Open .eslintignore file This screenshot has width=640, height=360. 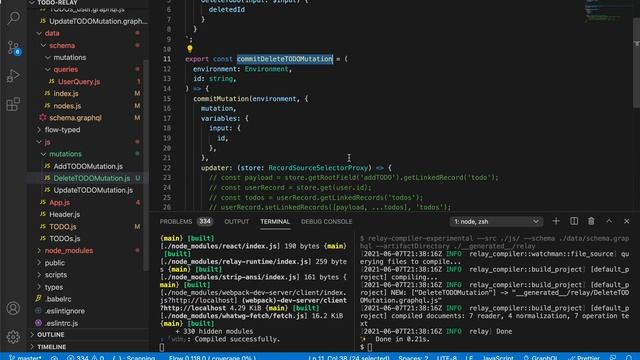(65, 311)
